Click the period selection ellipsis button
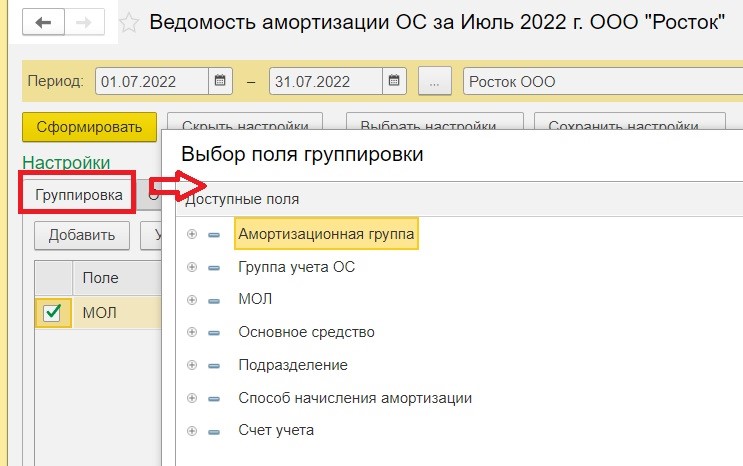 pos(435,81)
